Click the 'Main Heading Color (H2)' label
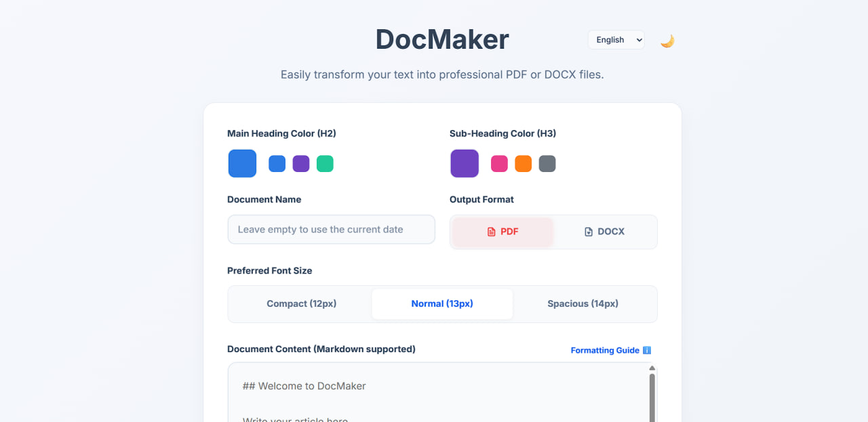868x422 pixels. click(x=281, y=133)
